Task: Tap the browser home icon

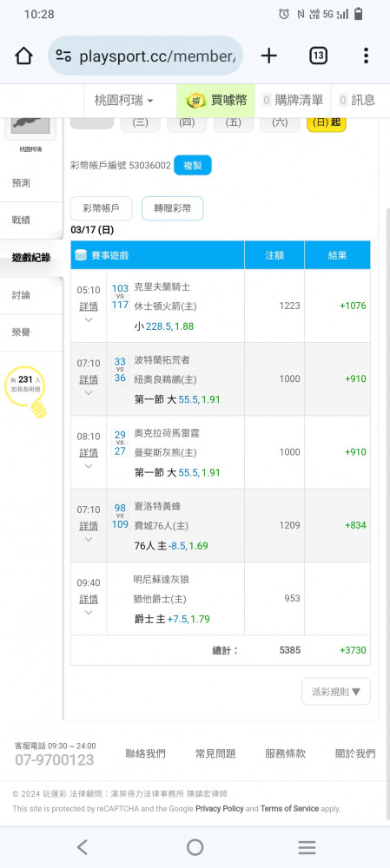Action: pos(23,56)
